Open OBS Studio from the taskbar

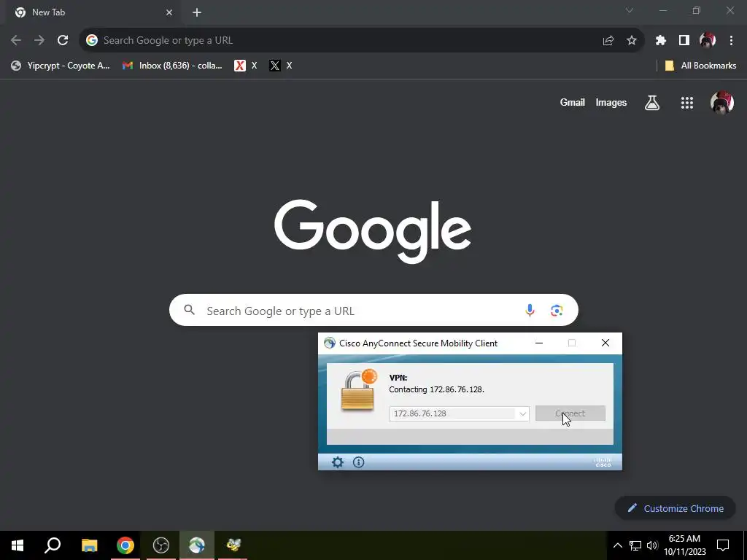161,545
